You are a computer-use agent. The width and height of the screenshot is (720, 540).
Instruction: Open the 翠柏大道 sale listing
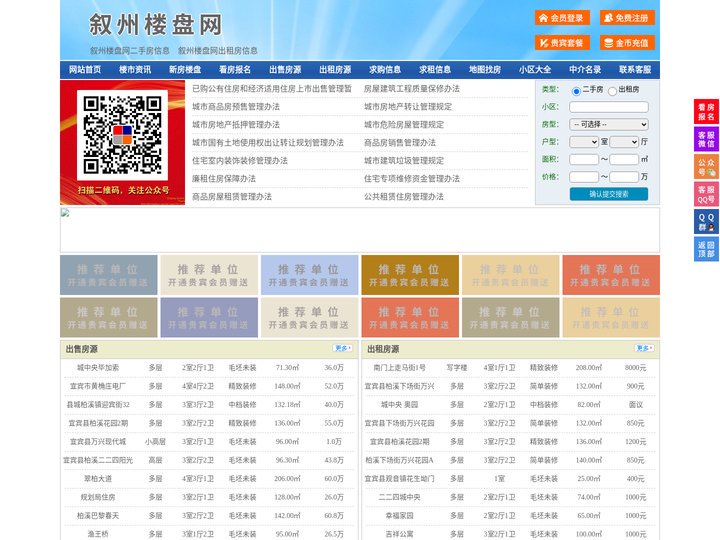[x=98, y=478]
